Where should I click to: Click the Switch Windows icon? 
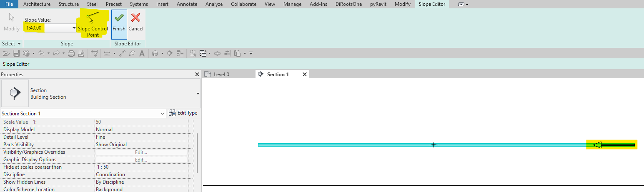coord(203,53)
